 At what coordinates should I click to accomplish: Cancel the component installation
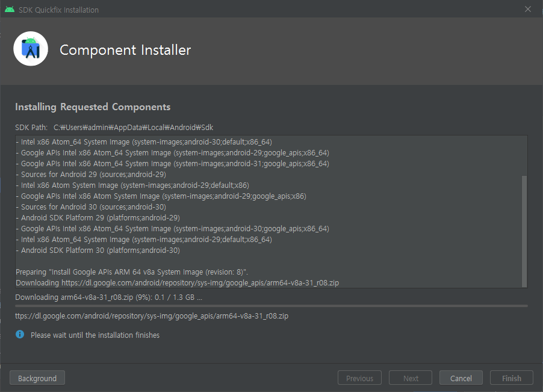[461, 378]
